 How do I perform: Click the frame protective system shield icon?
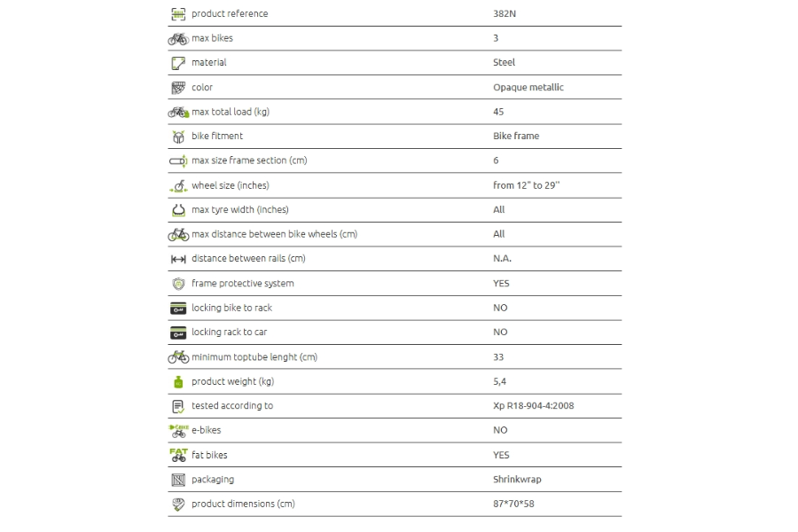point(178,284)
